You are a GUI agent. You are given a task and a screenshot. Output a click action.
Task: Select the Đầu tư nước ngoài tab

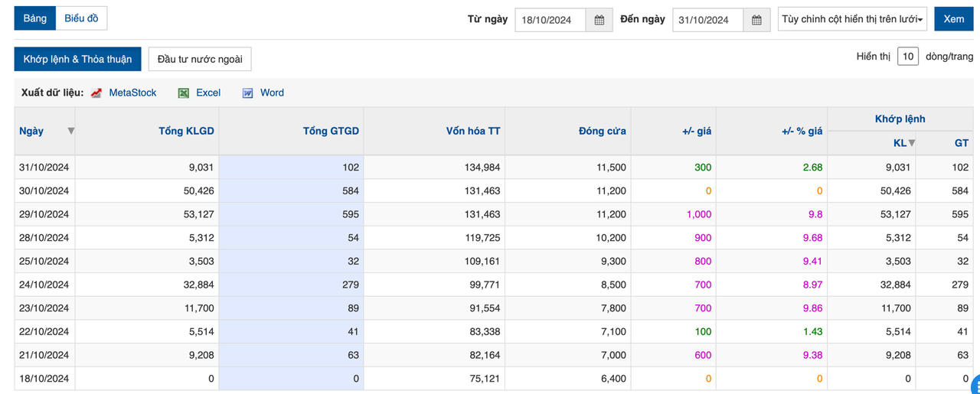tap(200, 59)
